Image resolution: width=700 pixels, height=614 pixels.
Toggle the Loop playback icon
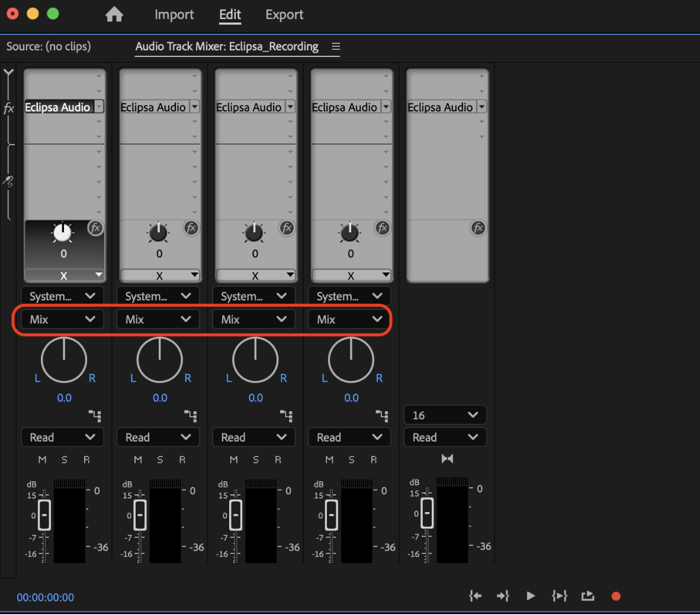pyautogui.click(x=587, y=596)
